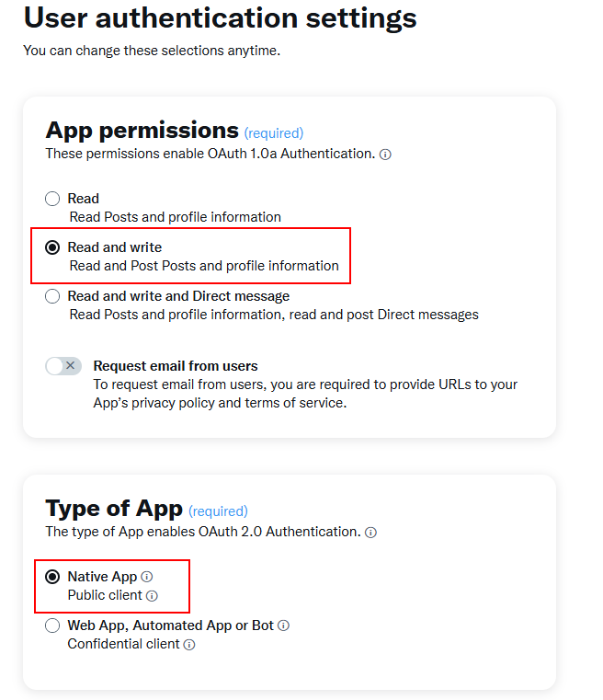
Task: Open the info icon beside Native App
Action: pos(147,577)
